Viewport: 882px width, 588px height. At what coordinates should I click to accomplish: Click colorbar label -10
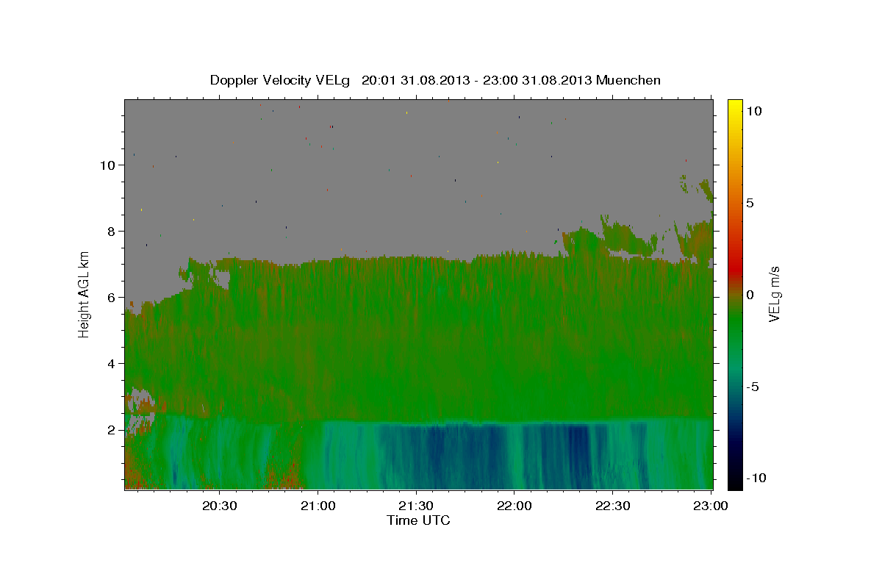click(756, 478)
